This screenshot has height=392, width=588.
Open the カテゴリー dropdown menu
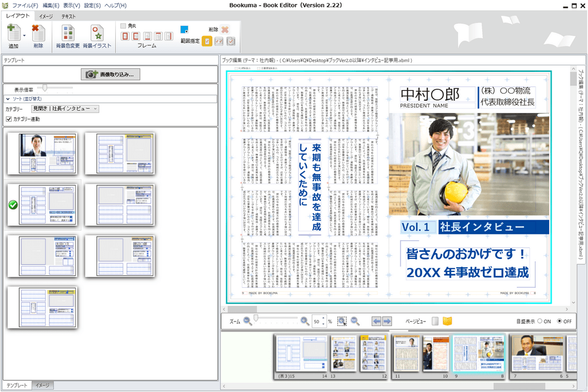tap(64, 108)
